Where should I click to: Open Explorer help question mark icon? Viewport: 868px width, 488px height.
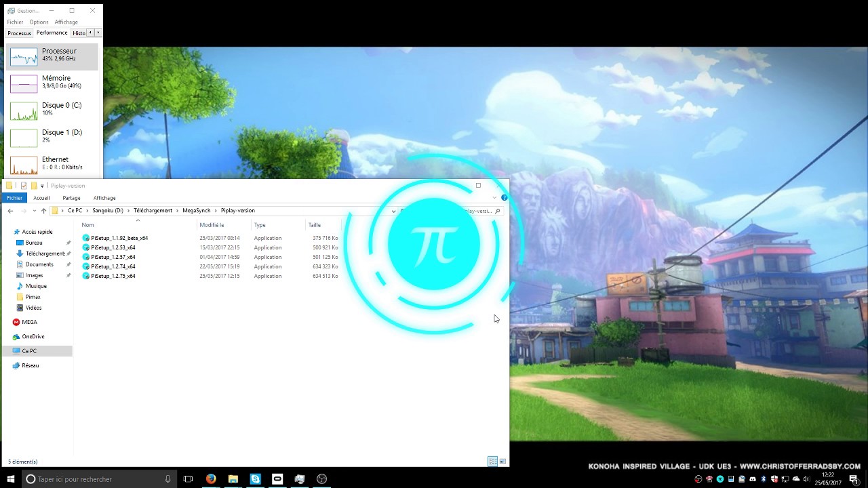pyautogui.click(x=504, y=197)
